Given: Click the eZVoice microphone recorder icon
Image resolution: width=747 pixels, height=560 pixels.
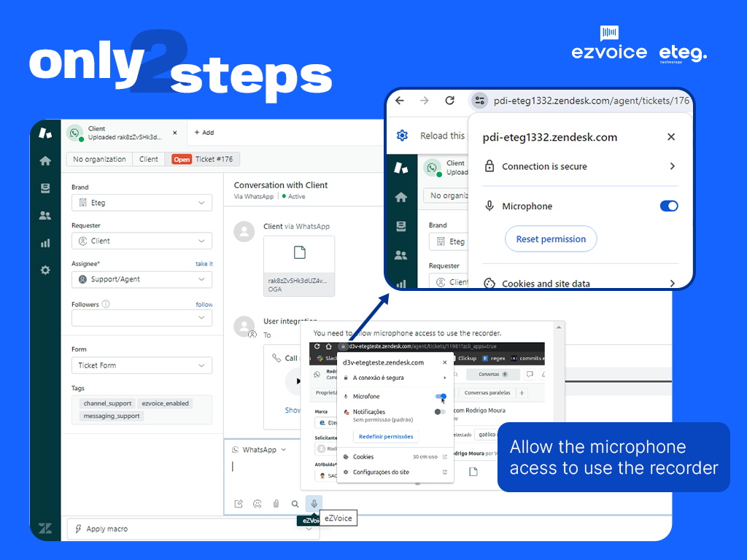Looking at the screenshot, I should [x=314, y=503].
